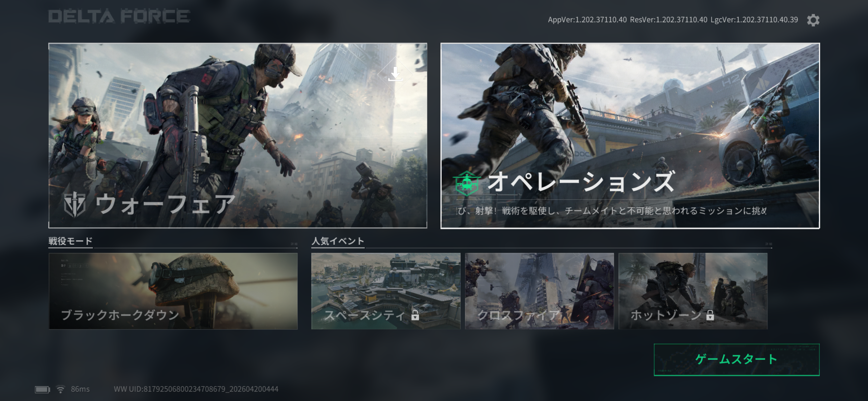The image size is (868, 401).
Task: Click the Delta Force logo
Action: coord(119,16)
